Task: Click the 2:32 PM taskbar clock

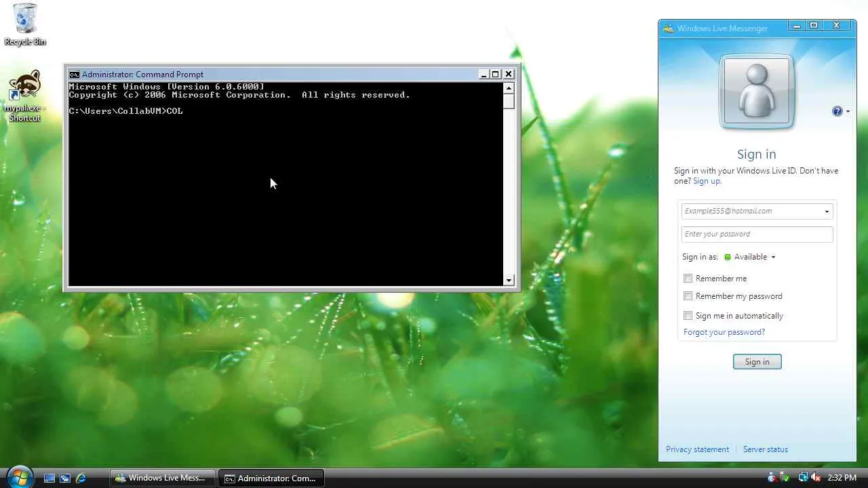Action: [x=842, y=478]
